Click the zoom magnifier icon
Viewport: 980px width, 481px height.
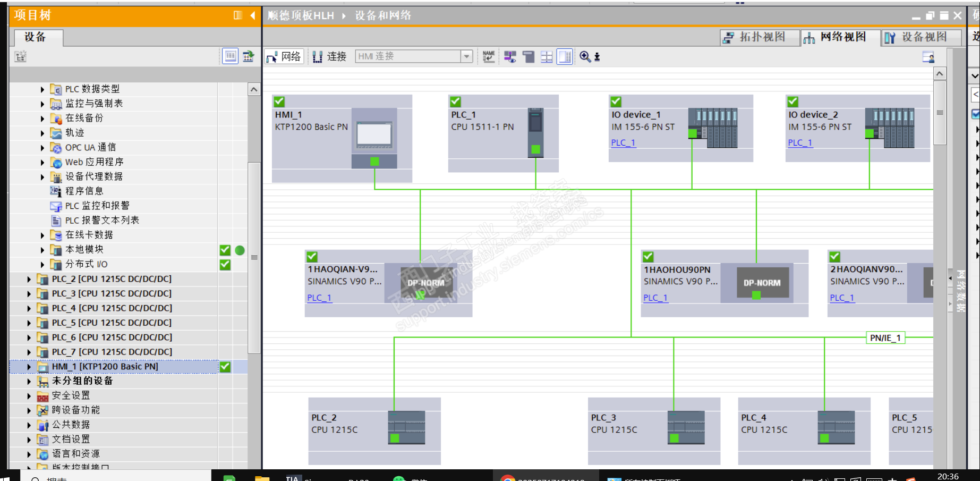585,56
